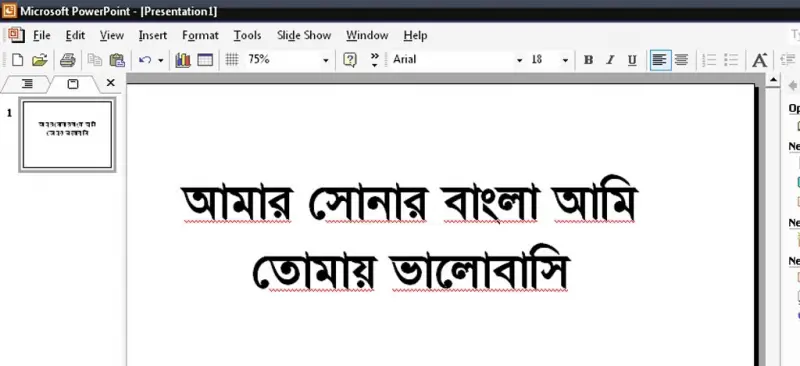Click the Copy icon in the toolbar
Image resolution: width=800 pixels, height=366 pixels.
[x=95, y=60]
